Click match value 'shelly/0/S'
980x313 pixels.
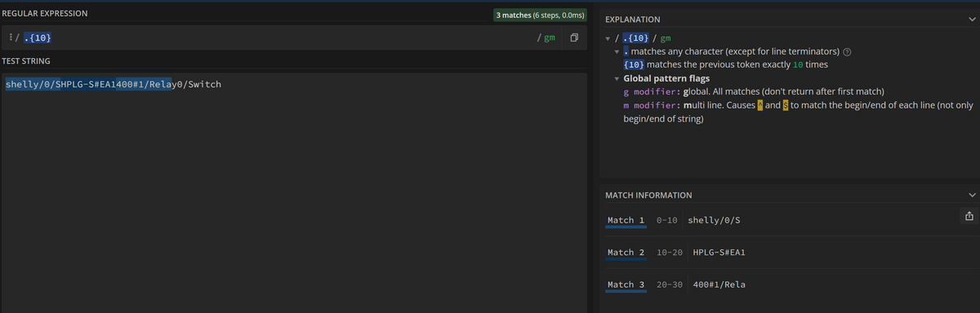click(x=715, y=221)
